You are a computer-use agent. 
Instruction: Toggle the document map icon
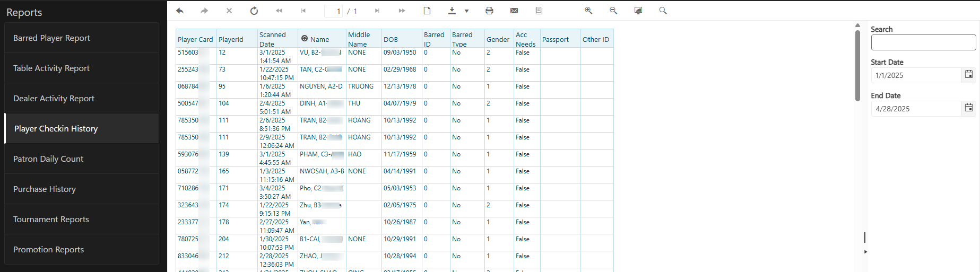click(539, 11)
